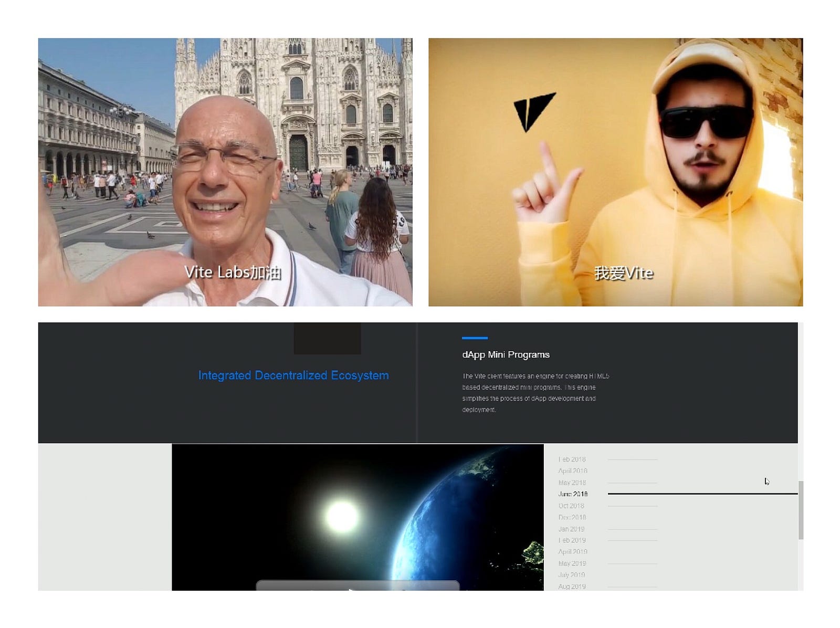Screen dimensions: 840x628
Task: Select Jan 2019 in the roadmap timeline
Action: click(571, 529)
